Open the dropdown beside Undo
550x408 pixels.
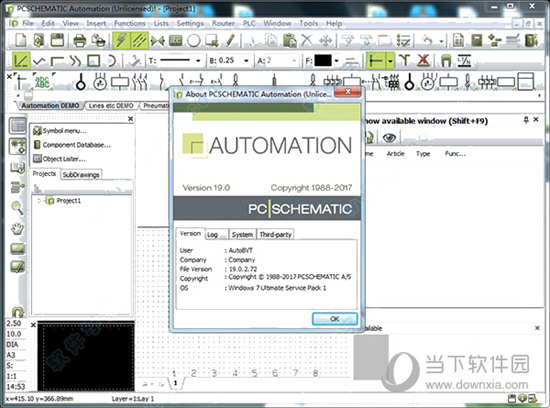click(x=441, y=41)
